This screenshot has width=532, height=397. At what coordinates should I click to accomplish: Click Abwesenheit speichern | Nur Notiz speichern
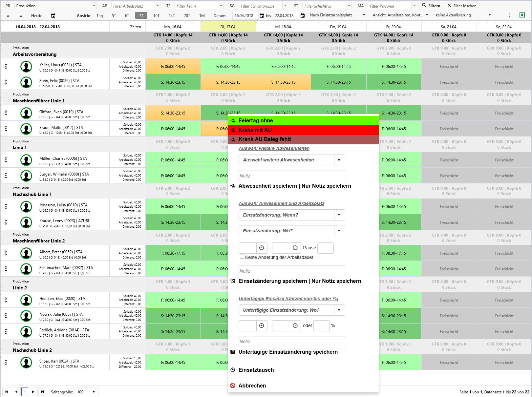pos(295,186)
